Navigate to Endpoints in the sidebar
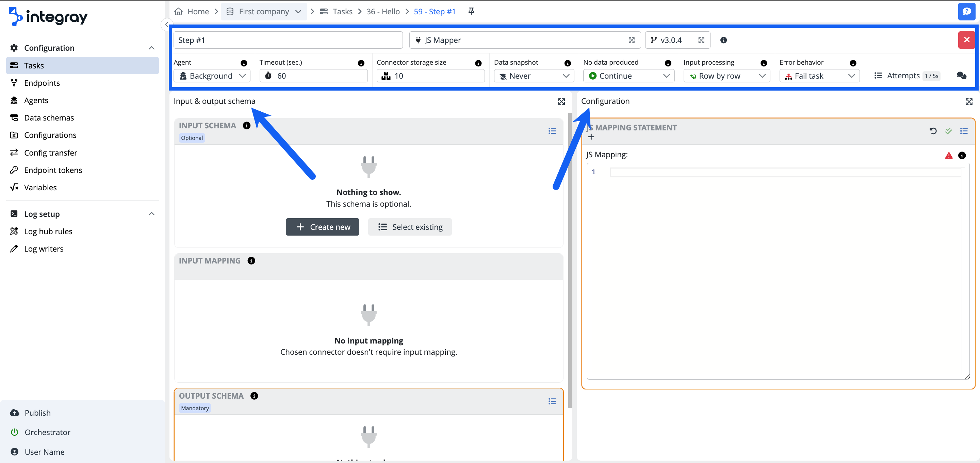The image size is (980, 463). coord(42,83)
